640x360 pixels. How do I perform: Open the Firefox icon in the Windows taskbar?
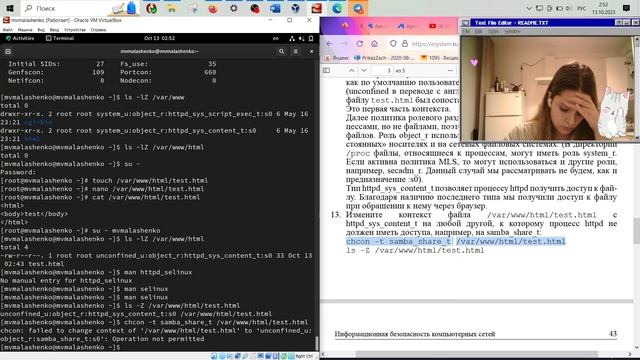point(213,8)
